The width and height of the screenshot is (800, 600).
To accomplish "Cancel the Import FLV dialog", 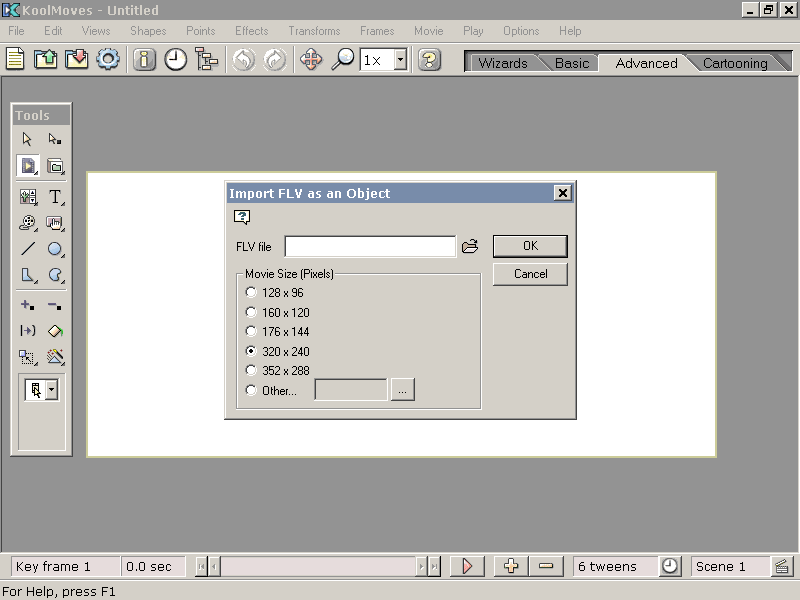I will tap(530, 274).
